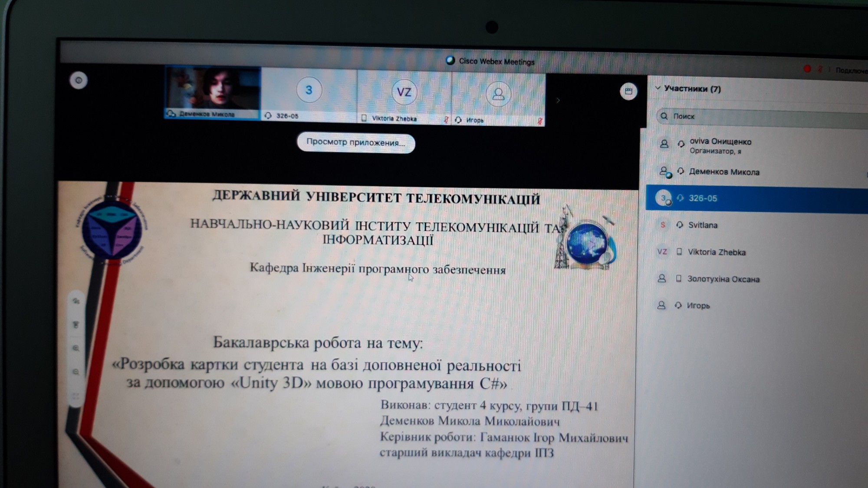The height and width of the screenshot is (488, 868).
Task: Open the annotation tool in viewer toolbar
Action: 76,301
